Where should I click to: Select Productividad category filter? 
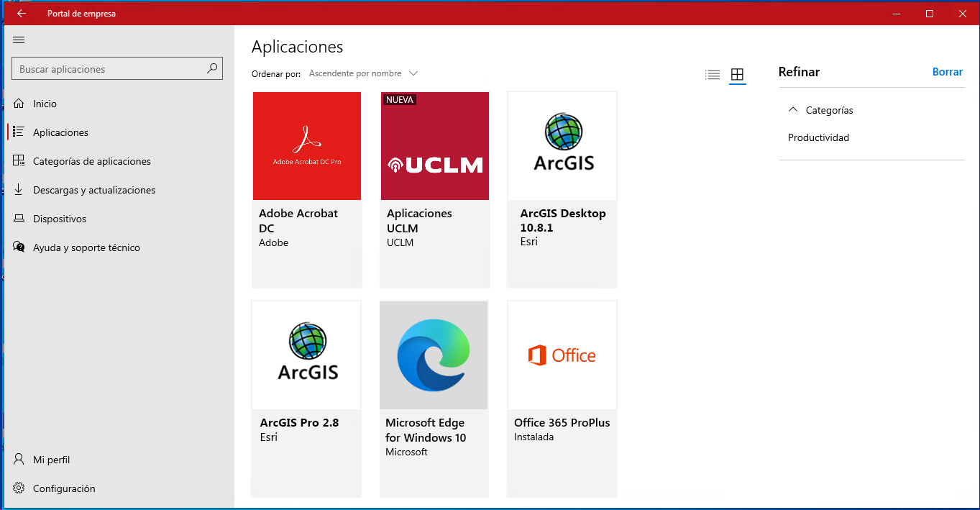tap(818, 137)
